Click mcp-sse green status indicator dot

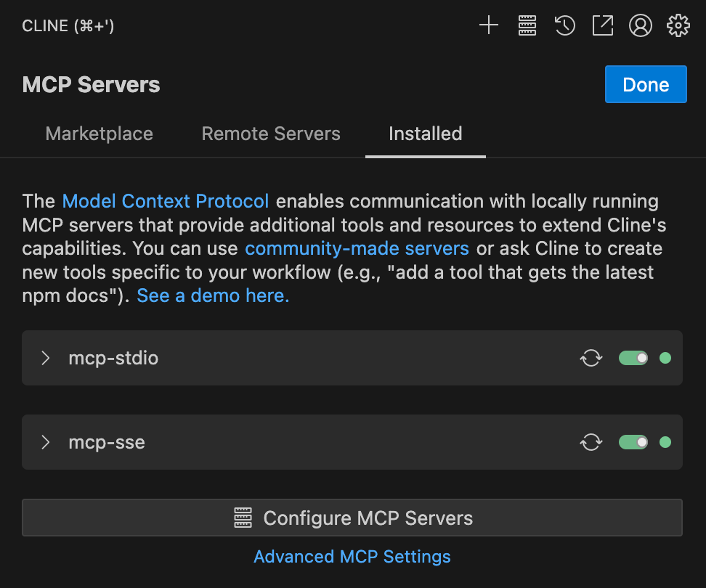(x=665, y=442)
